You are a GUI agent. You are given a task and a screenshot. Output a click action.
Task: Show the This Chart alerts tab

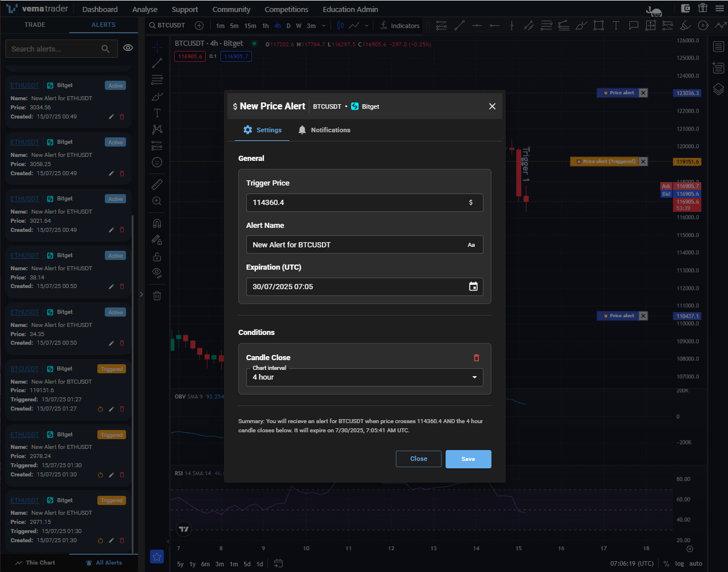point(35,563)
